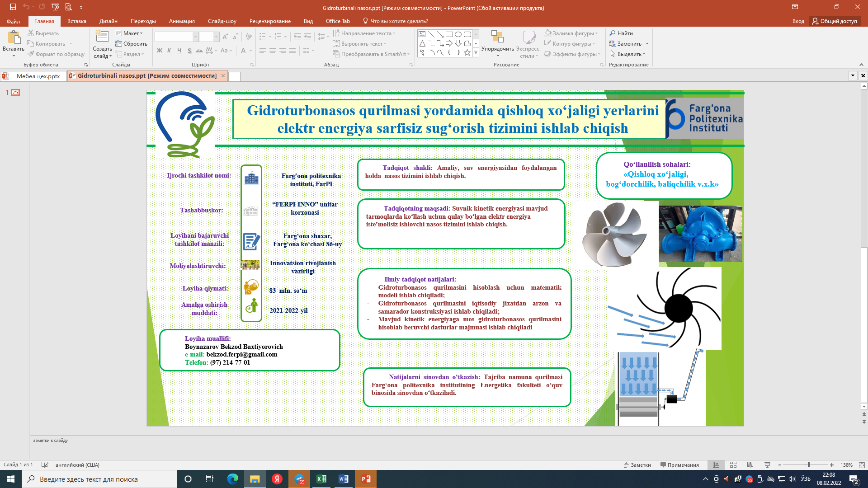Start slideshow from status bar icon
868x488 pixels.
(767, 465)
